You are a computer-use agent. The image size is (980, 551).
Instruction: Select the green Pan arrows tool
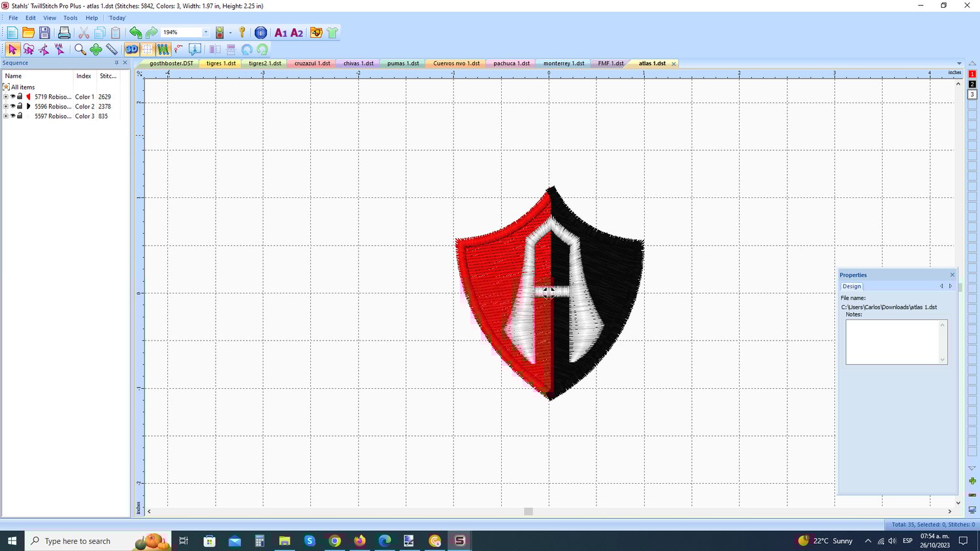[96, 49]
